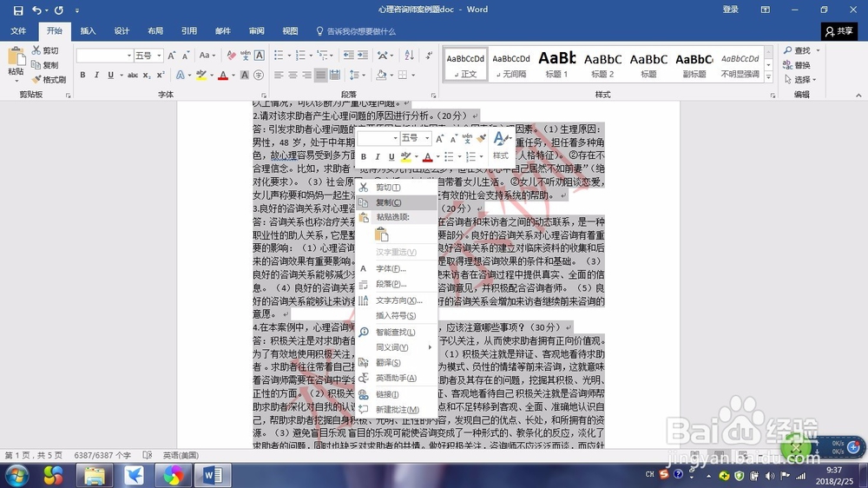Viewport: 868px width, 488px height.
Task: Apply the No Spacing (无间隔) style
Action: tap(511, 64)
